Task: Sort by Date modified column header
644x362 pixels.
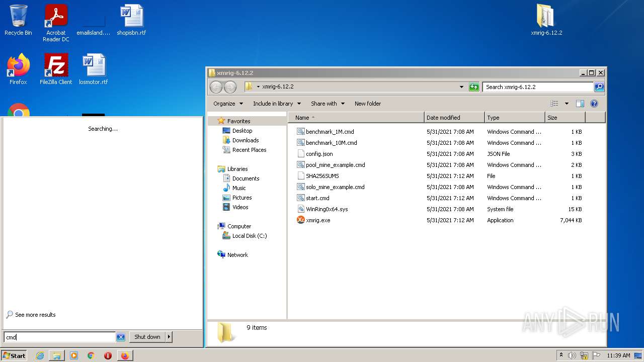Action: [454, 118]
